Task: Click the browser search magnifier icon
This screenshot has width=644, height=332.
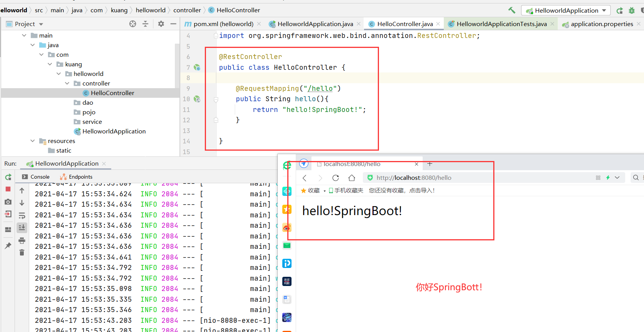Action: click(x=636, y=178)
